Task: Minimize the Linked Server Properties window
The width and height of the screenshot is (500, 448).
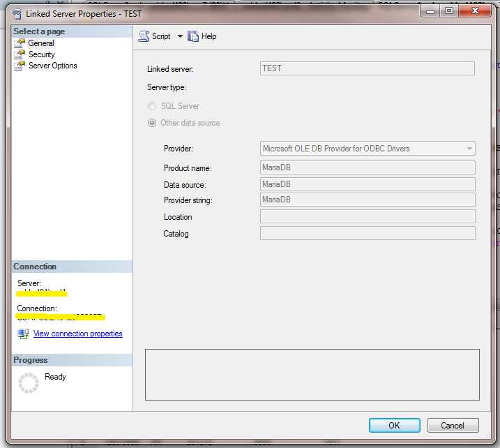Action: click(x=430, y=11)
